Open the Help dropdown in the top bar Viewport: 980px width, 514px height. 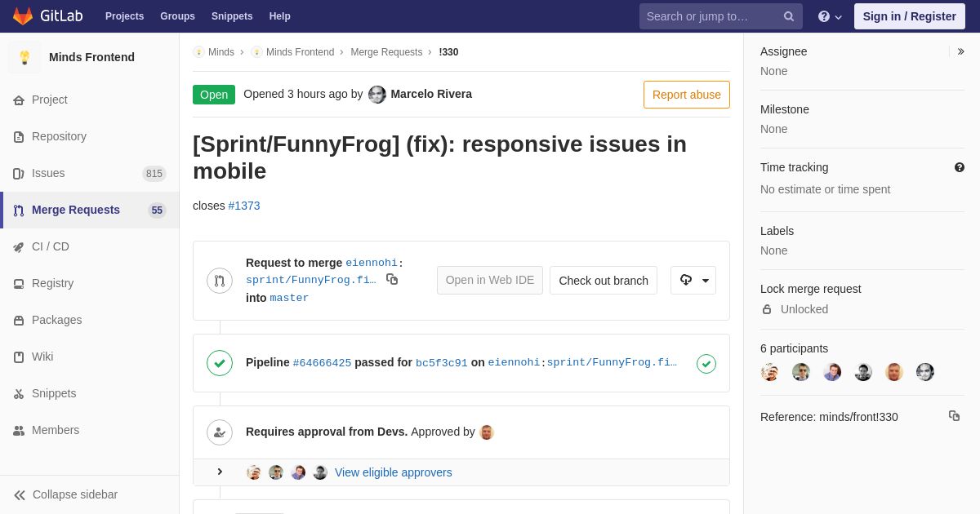[x=830, y=16]
